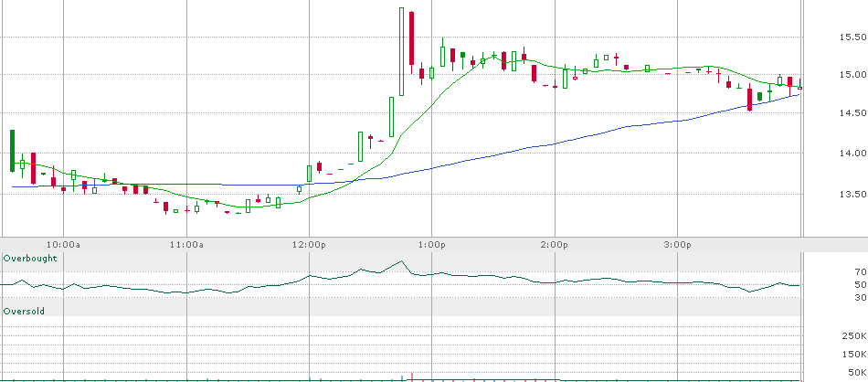Click the tallest hollow green candlestick near 12:45p
This screenshot has width=868, height=382.
(x=401, y=51)
